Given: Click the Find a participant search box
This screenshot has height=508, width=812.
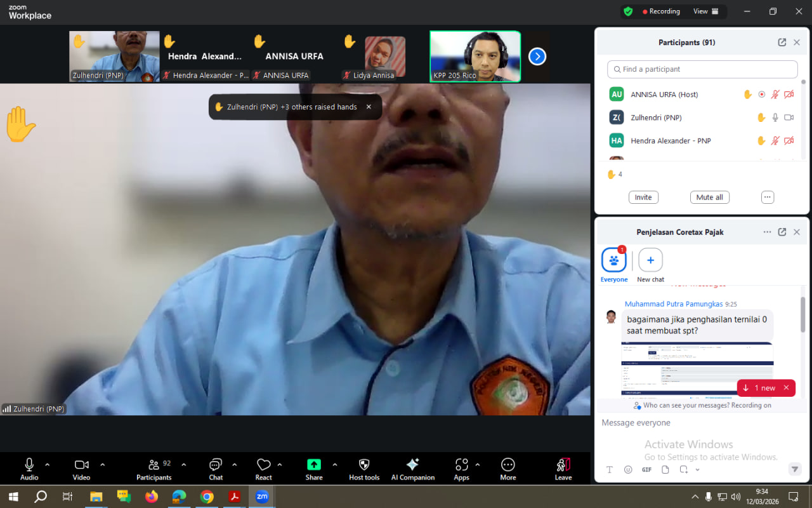Looking at the screenshot, I should [x=702, y=69].
